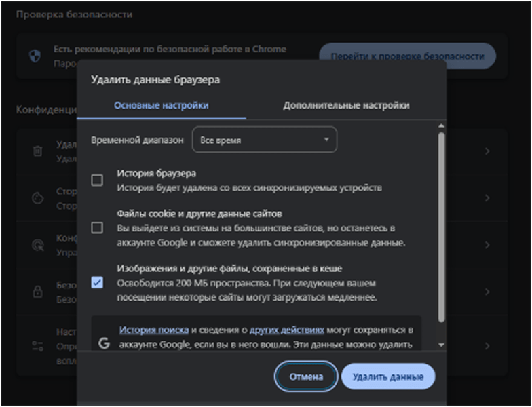Click the Проверка безопасности heading

[x=75, y=14]
